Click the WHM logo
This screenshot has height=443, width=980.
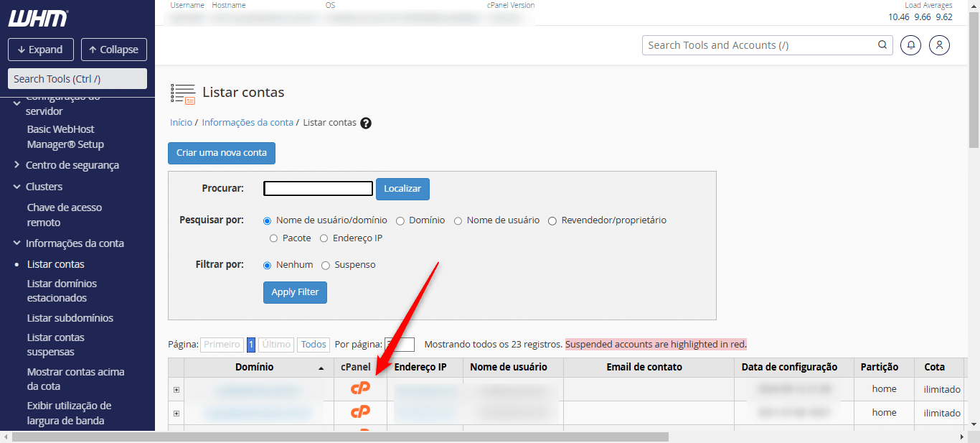(38, 18)
